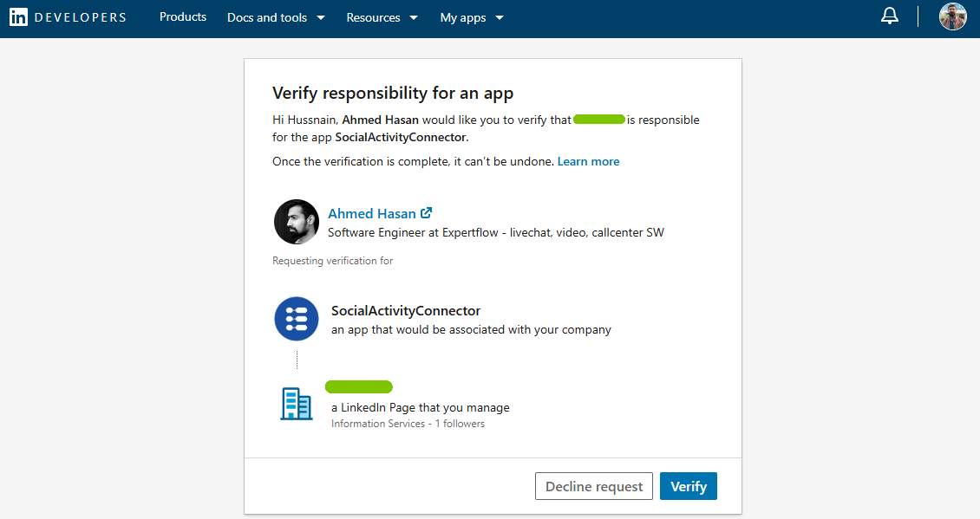Open the notifications bell

(x=889, y=16)
